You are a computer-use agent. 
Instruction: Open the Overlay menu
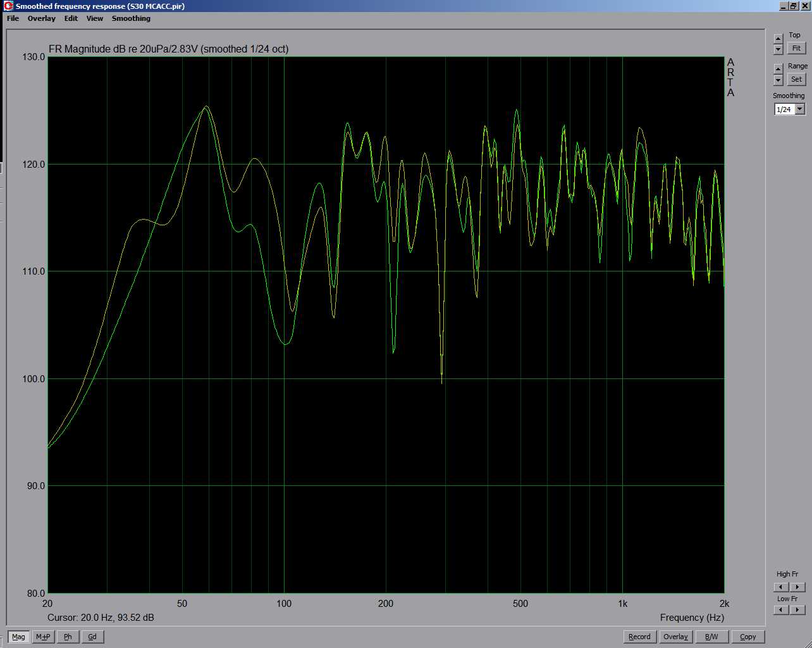[41, 18]
